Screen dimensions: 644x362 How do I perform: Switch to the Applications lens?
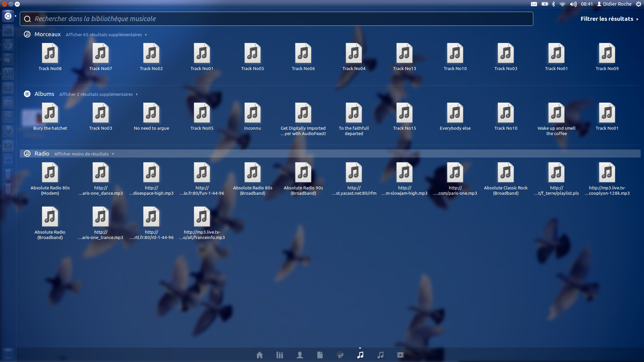point(279,355)
